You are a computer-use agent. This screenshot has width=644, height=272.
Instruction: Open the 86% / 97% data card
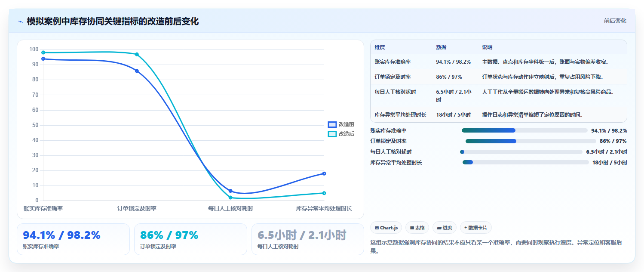coord(190,239)
